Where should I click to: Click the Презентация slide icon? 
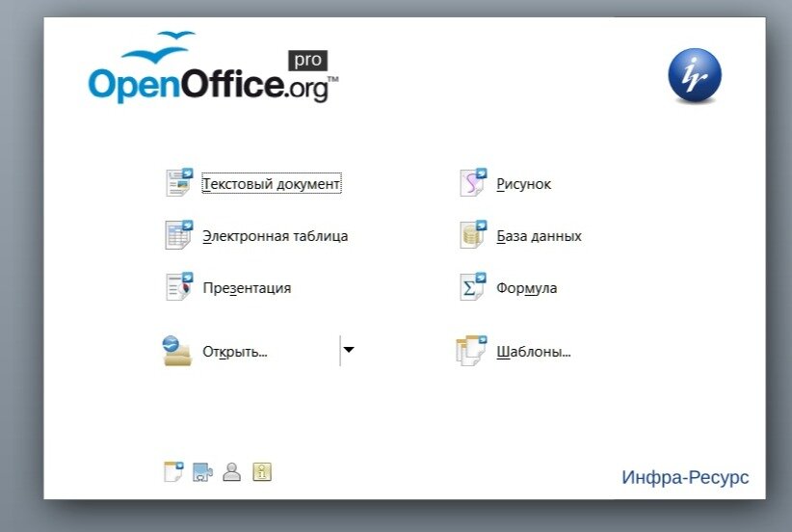pos(179,286)
